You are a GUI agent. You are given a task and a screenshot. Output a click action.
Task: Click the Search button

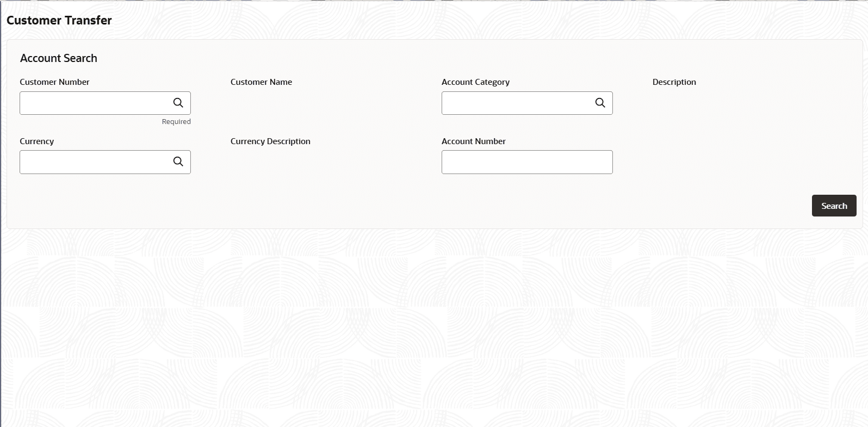pos(834,206)
